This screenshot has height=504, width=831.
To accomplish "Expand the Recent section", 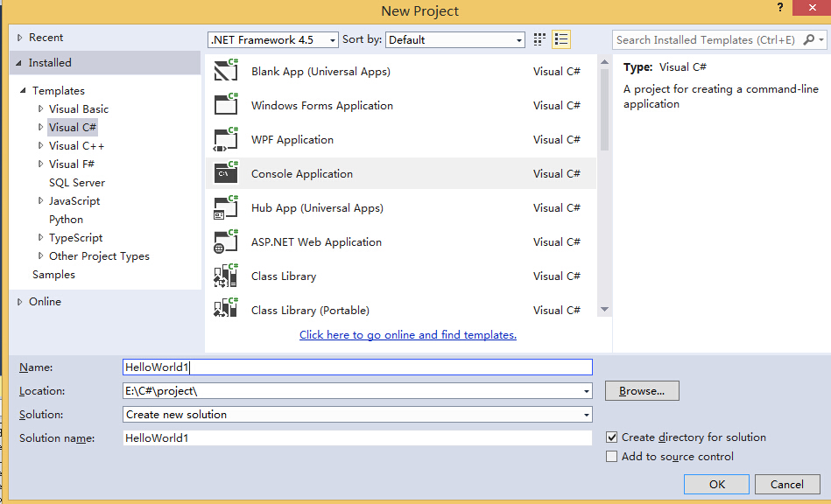I will coord(19,38).
